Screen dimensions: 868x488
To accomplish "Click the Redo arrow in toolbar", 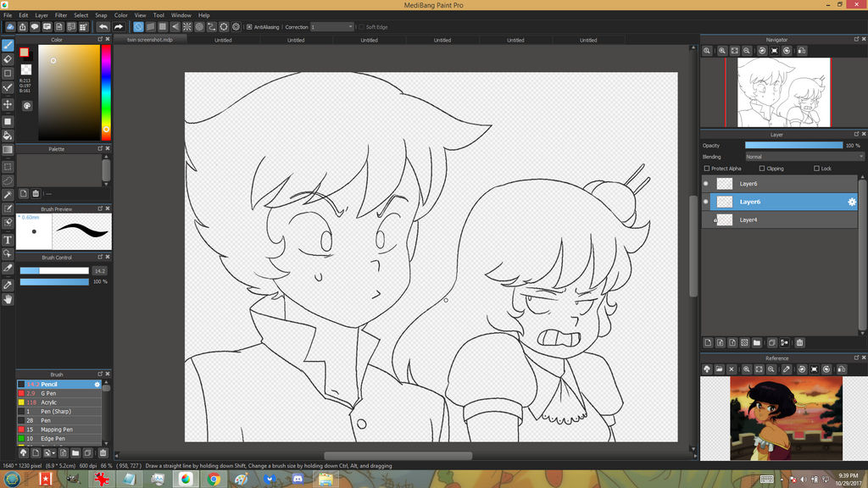I will point(119,26).
